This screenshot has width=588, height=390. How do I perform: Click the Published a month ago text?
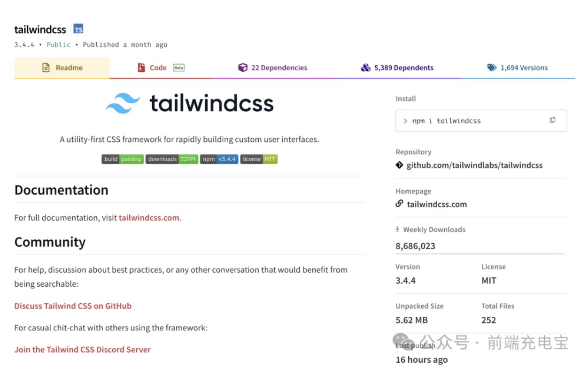(125, 45)
